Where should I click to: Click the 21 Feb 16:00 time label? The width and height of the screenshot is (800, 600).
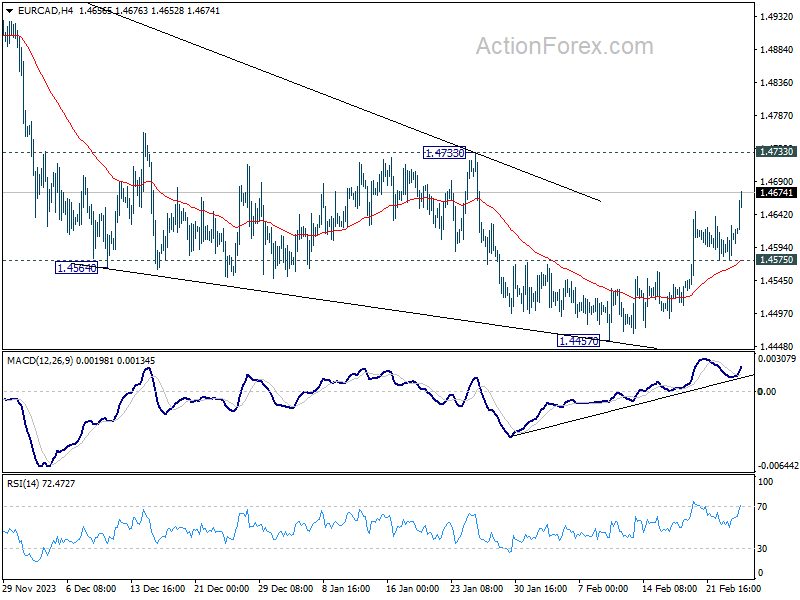pos(733,588)
